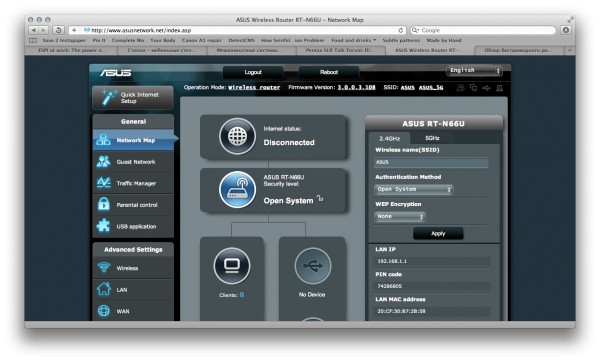Open LAN advanced settings

[x=134, y=290]
